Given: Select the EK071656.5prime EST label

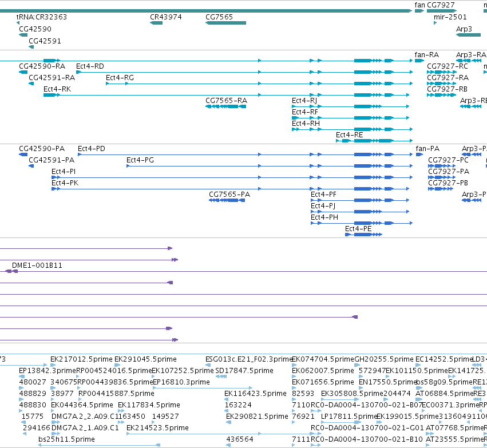Looking at the screenshot, I should click(323, 382).
